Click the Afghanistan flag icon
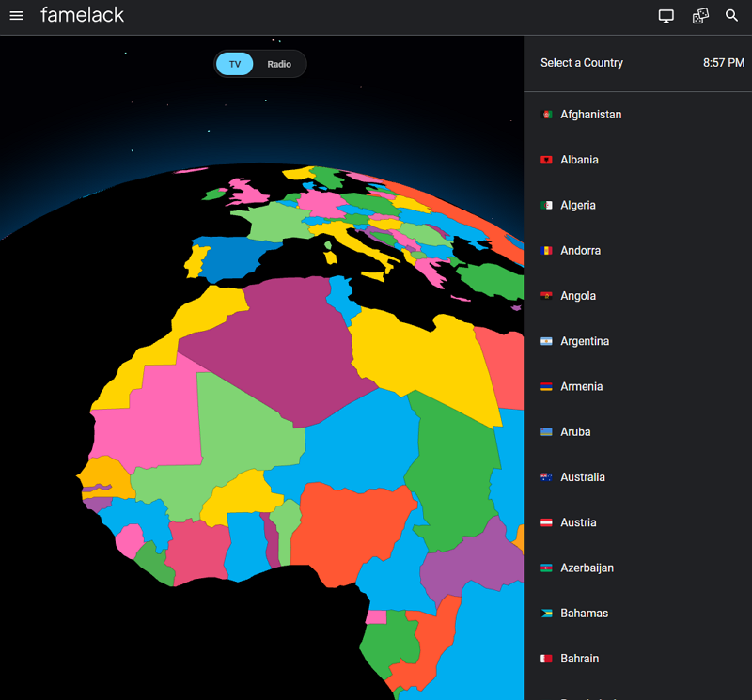The image size is (752, 700). [x=546, y=115]
